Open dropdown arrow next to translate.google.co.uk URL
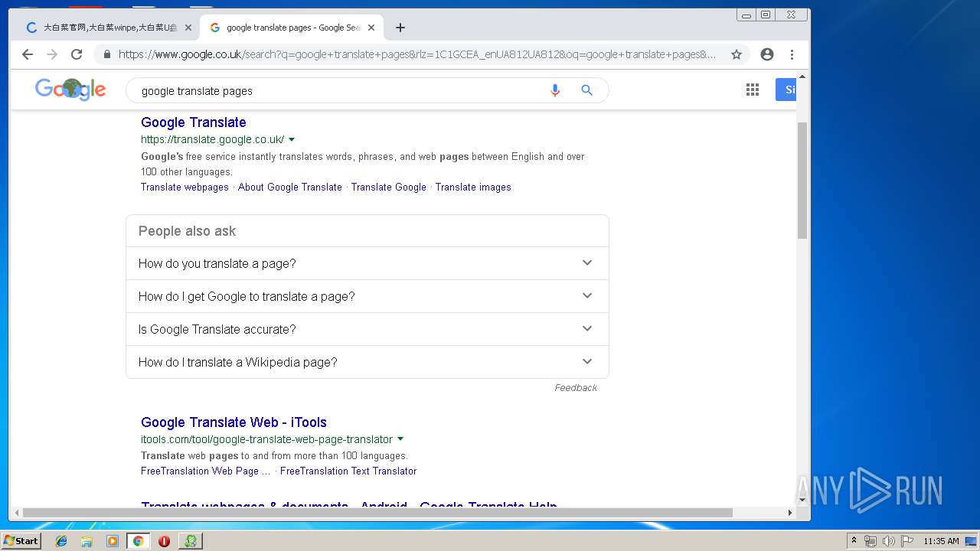This screenshot has height=551, width=980. coord(292,140)
